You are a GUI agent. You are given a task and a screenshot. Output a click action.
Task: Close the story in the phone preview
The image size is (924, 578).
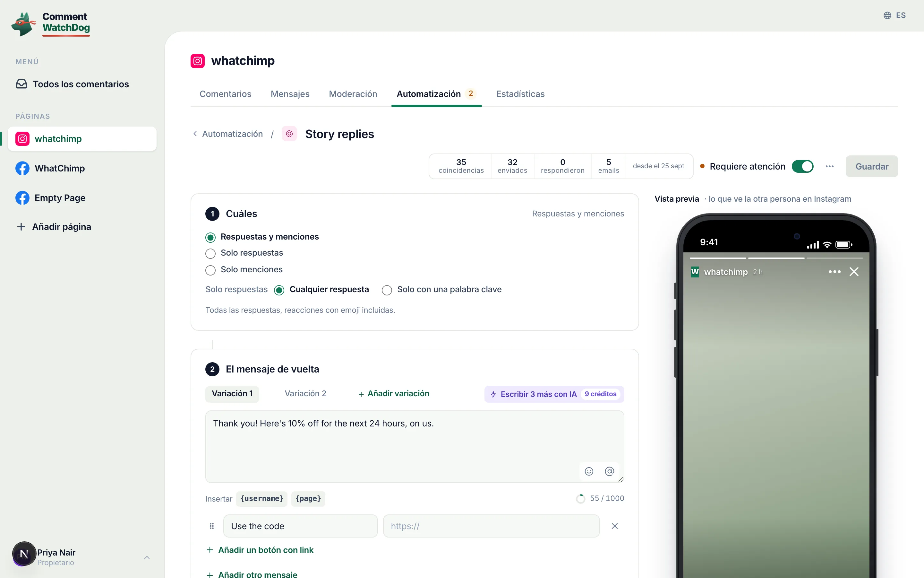[854, 272]
